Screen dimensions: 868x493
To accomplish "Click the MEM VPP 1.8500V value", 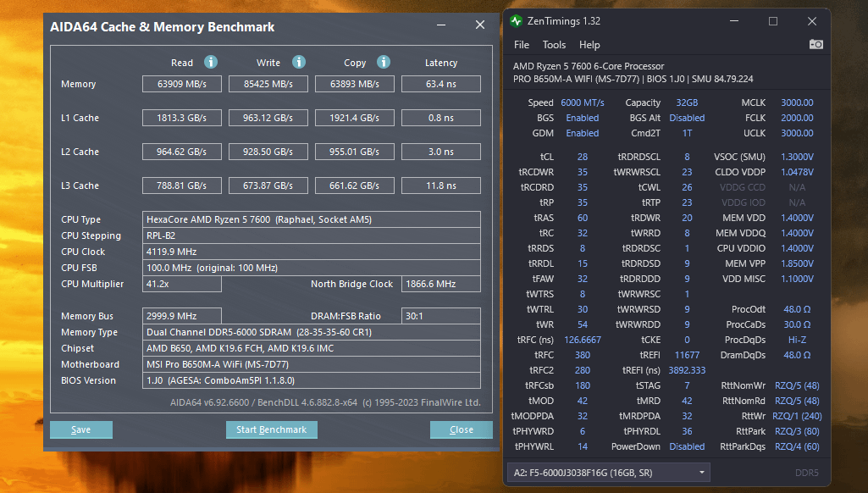I will [x=797, y=263].
